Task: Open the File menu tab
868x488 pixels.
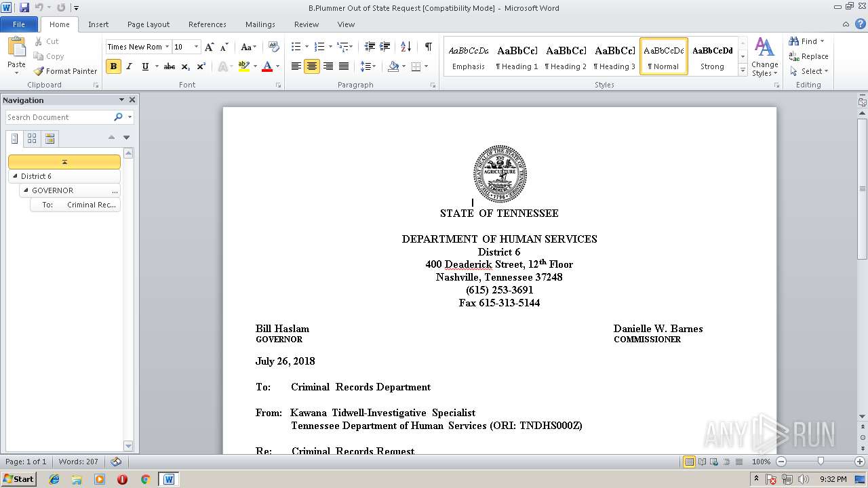Action: point(19,24)
